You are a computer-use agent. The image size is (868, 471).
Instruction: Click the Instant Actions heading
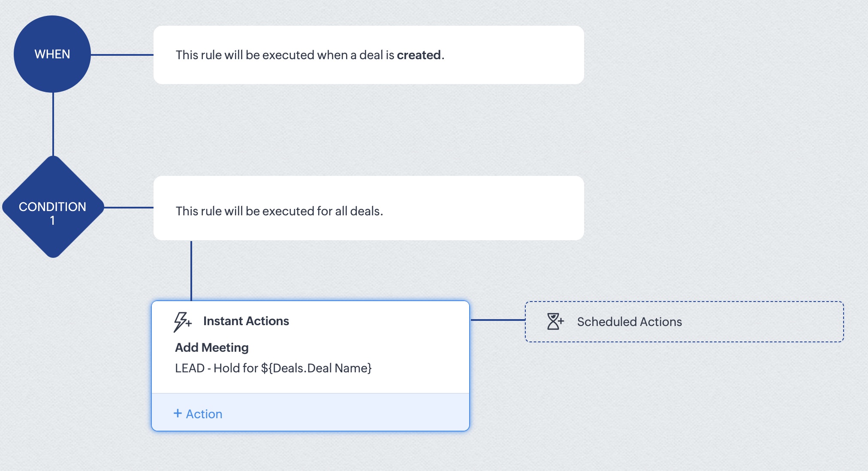click(x=246, y=321)
